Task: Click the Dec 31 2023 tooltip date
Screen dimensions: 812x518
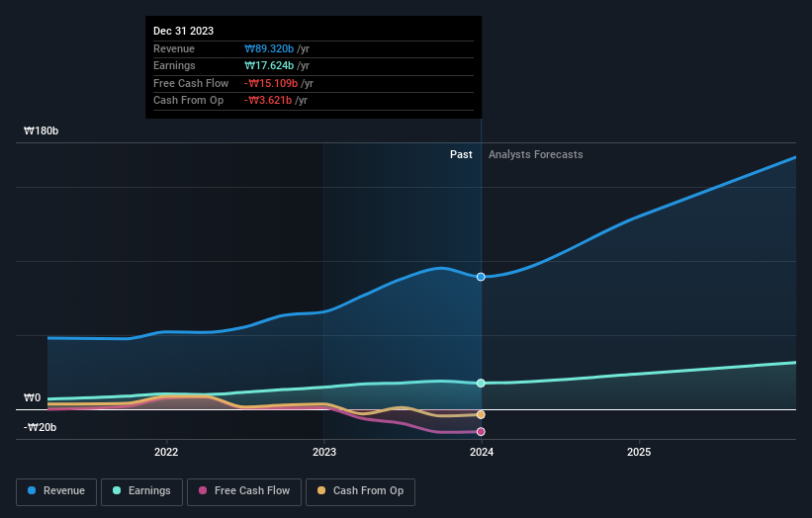Action: coord(183,31)
